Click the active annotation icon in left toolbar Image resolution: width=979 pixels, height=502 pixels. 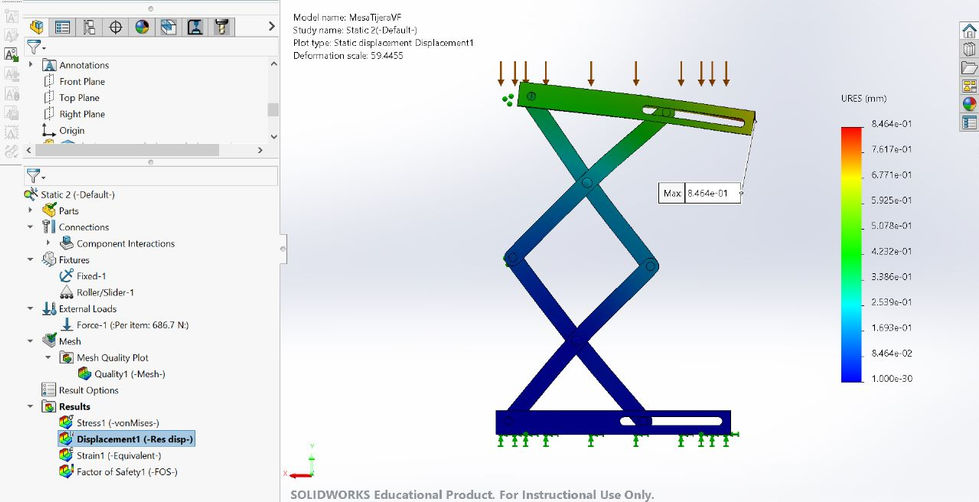coord(11,54)
